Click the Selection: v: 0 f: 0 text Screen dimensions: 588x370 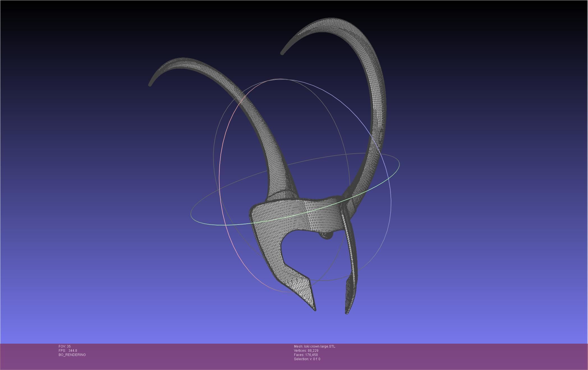(x=307, y=359)
